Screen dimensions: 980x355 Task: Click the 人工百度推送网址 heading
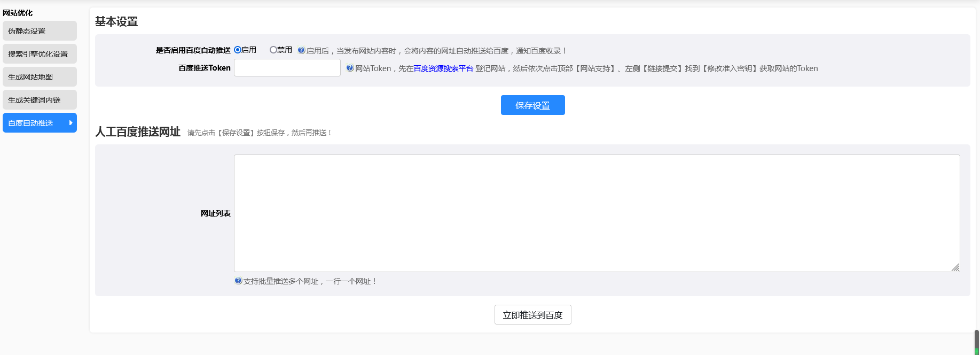[138, 132]
